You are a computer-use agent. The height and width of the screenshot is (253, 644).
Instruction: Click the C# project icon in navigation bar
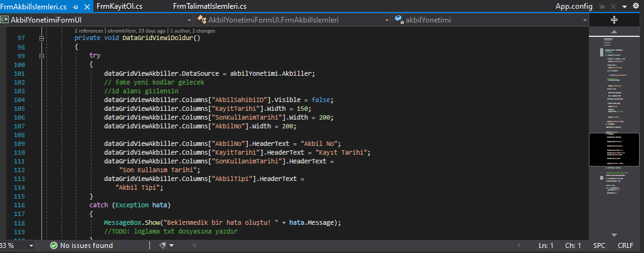5,19
